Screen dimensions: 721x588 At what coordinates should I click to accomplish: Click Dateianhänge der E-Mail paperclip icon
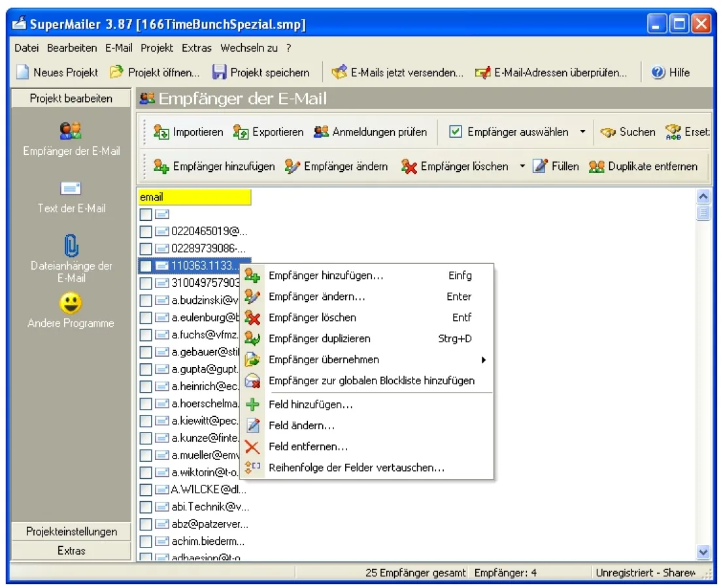coord(71,246)
